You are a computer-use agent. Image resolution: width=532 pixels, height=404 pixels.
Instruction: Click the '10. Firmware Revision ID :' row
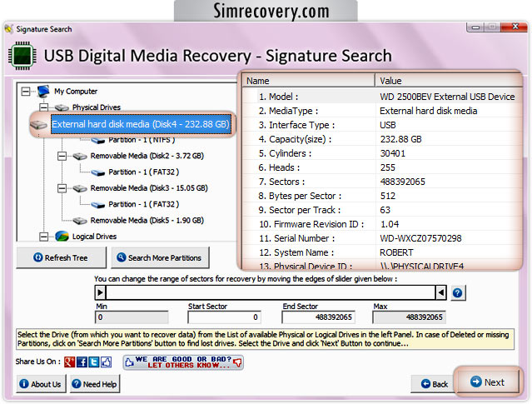point(382,224)
